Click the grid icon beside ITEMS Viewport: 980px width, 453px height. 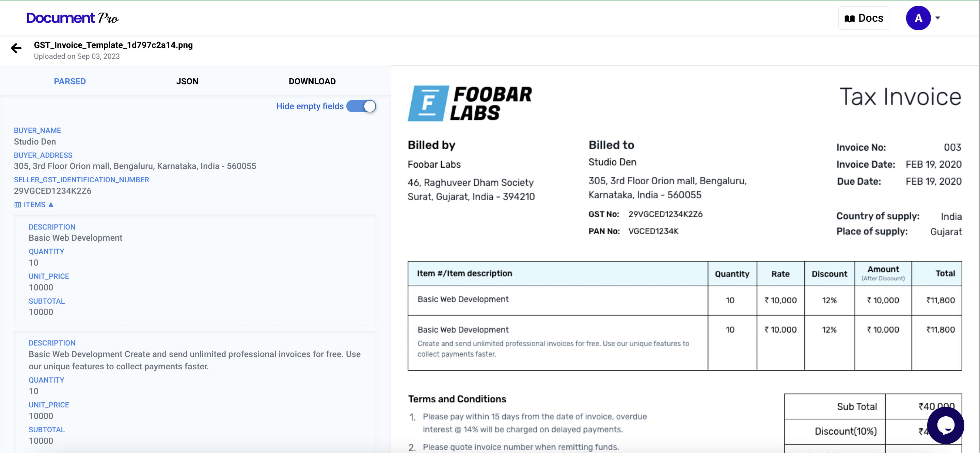click(17, 204)
